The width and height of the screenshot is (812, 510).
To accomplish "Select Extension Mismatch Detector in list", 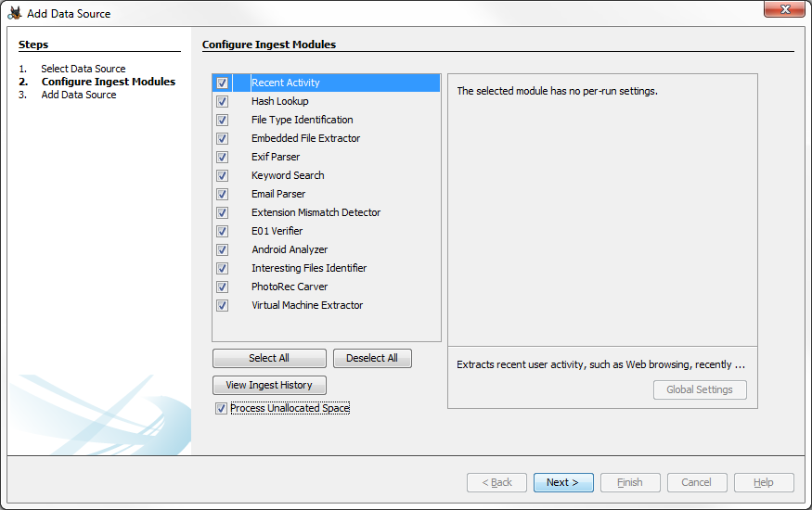I will click(x=316, y=213).
